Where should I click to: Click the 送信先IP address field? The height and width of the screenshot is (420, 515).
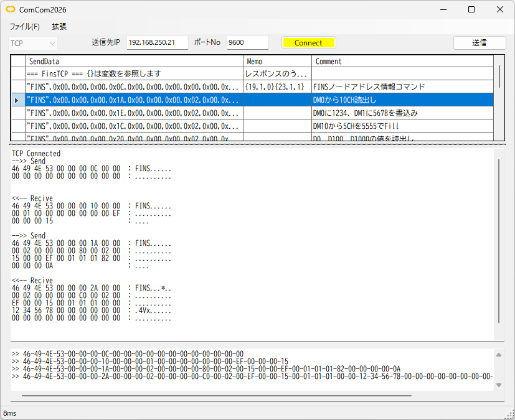click(158, 43)
